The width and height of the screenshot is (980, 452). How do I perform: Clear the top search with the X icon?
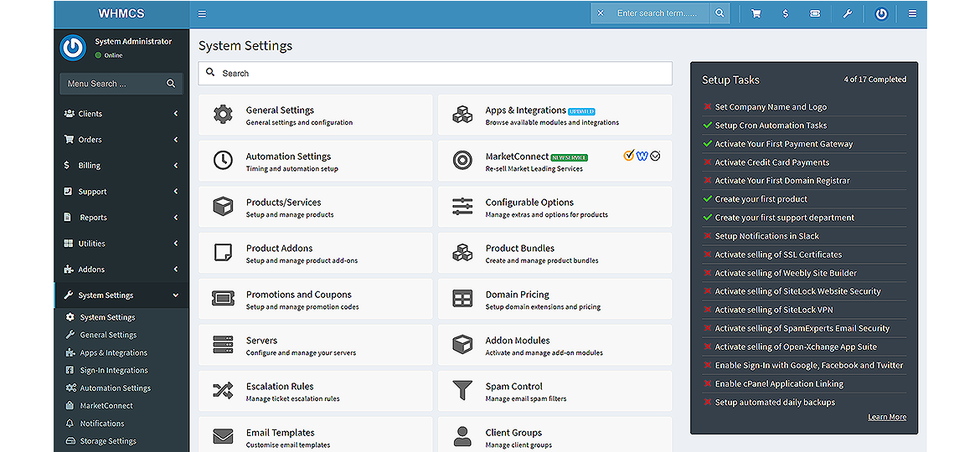(601, 13)
